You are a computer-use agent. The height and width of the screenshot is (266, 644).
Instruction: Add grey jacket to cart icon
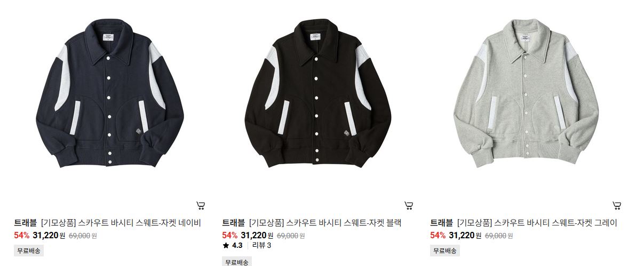tap(617, 205)
